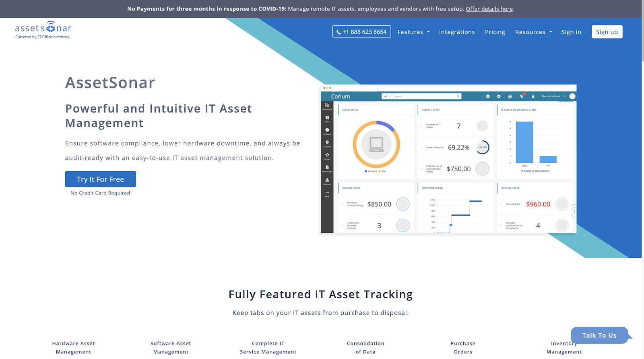Open the notifications bell icon
This screenshot has width=644, height=359.
click(533, 96)
